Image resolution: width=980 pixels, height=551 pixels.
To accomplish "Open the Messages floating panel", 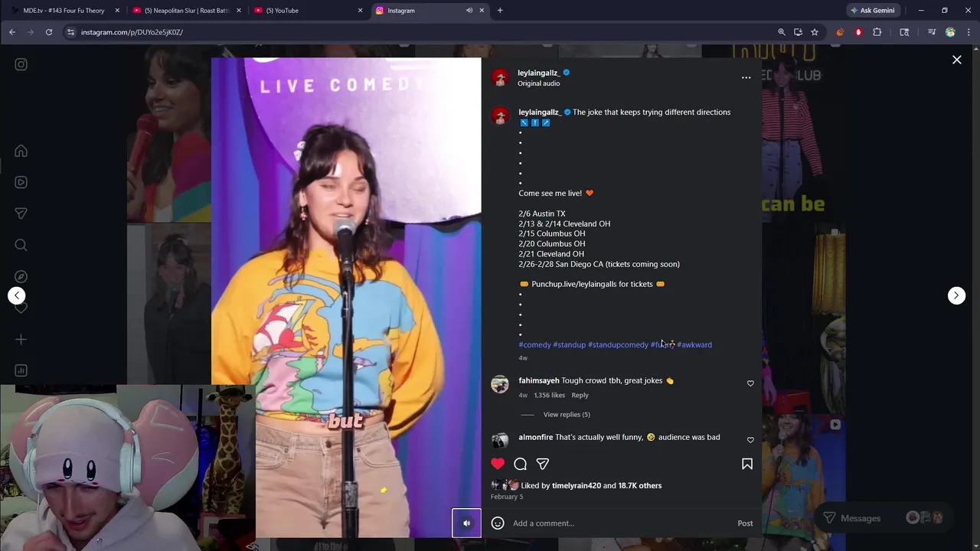I will click(x=883, y=518).
